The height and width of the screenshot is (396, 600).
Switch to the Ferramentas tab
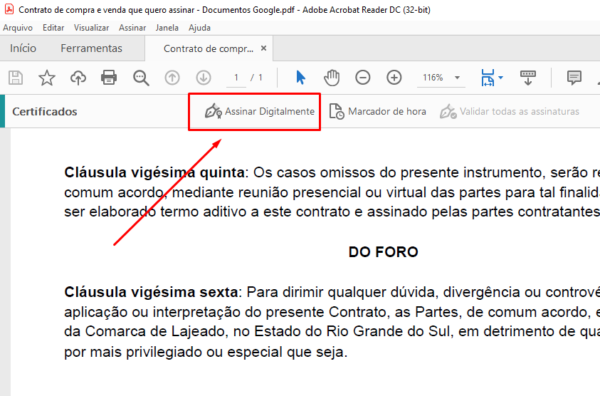tap(91, 48)
